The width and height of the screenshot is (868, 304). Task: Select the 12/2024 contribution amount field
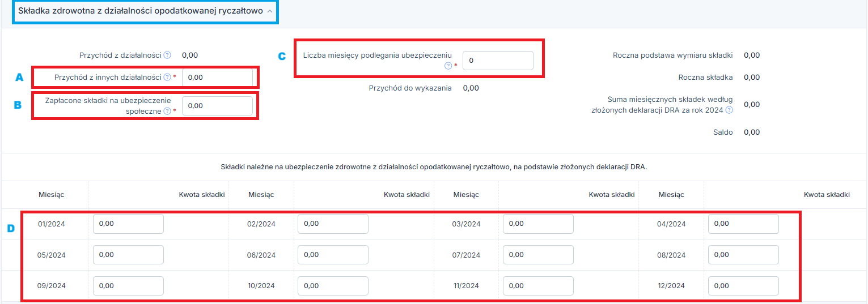tap(743, 286)
